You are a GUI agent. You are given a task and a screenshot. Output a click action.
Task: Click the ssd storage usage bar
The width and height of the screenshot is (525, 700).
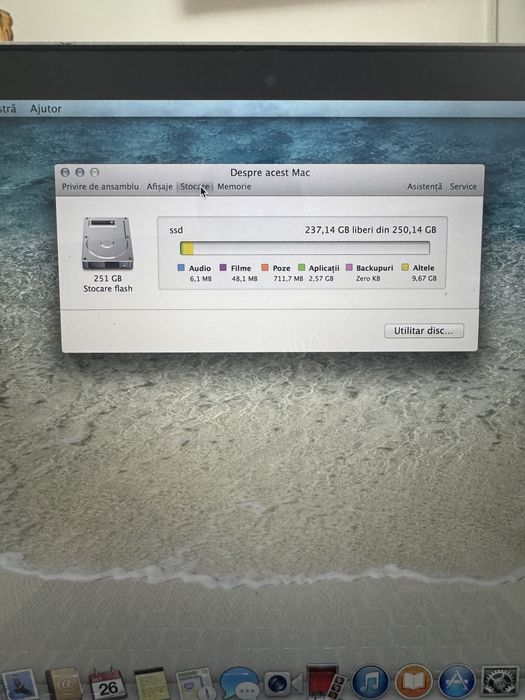[305, 248]
